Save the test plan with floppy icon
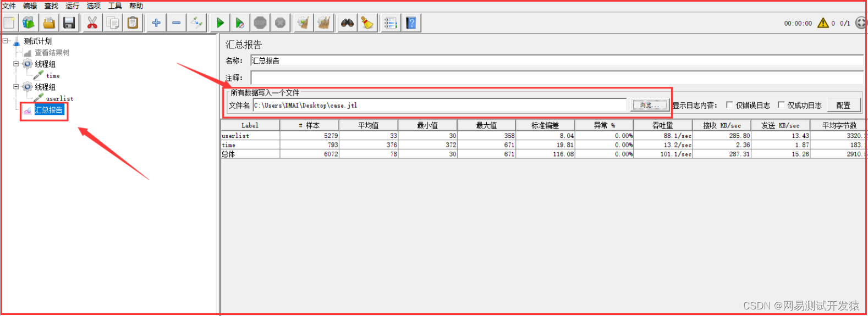This screenshot has height=316, width=868. click(x=69, y=23)
